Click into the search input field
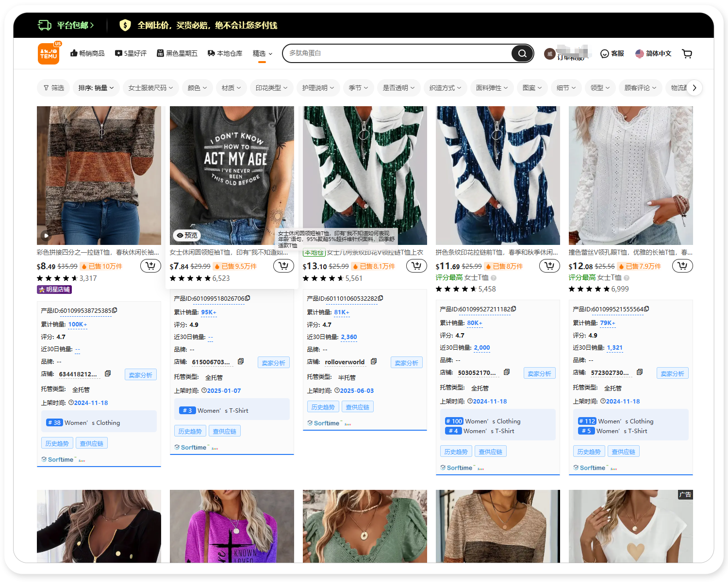Viewport: 728px width, 582px height. [x=398, y=53]
